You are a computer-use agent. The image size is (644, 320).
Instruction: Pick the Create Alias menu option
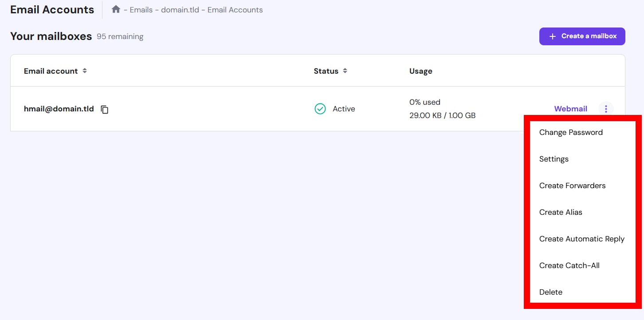pos(560,212)
